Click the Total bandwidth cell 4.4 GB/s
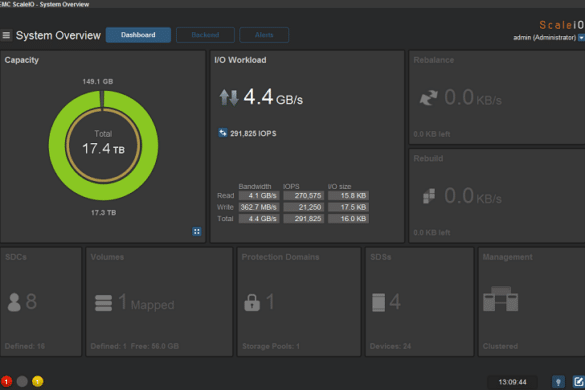The height and width of the screenshot is (390, 585). click(x=259, y=219)
